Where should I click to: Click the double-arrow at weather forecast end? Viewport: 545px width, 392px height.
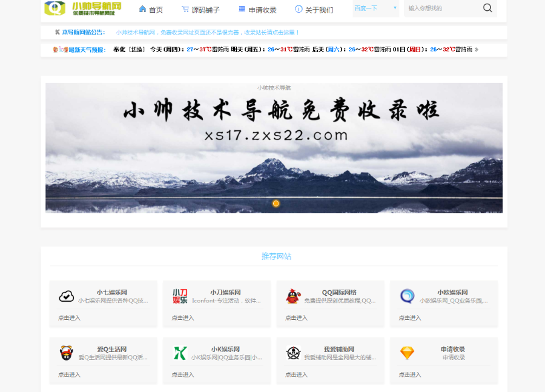point(476,50)
